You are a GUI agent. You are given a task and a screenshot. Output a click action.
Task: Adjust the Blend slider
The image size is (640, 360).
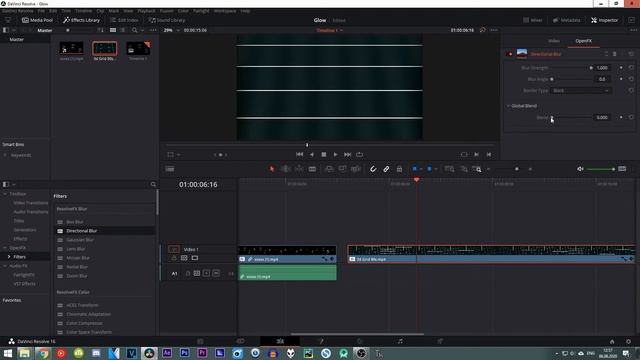(x=571, y=118)
